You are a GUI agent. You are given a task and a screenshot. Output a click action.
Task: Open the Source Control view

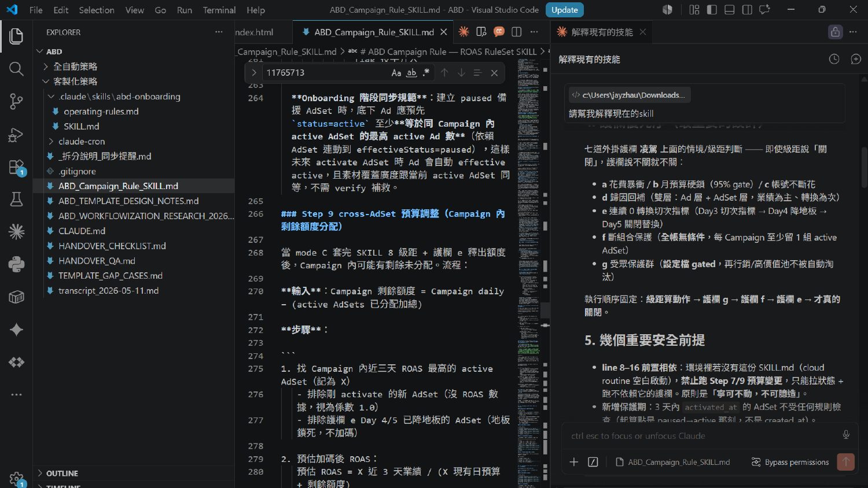16,102
